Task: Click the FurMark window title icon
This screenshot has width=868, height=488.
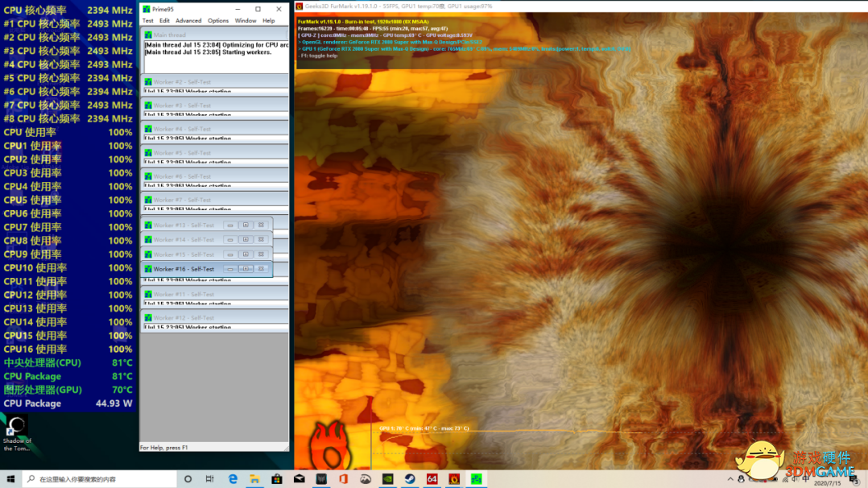Action: pos(299,6)
